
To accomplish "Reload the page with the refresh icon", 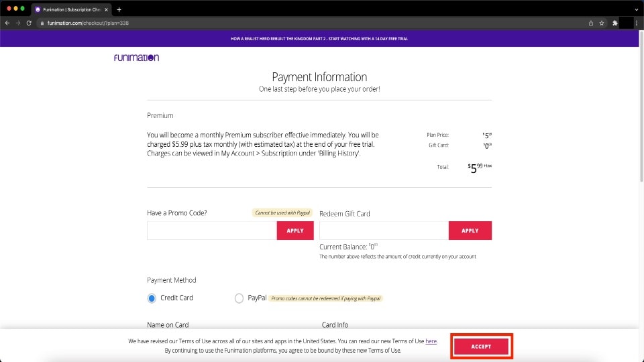I will [29, 23].
